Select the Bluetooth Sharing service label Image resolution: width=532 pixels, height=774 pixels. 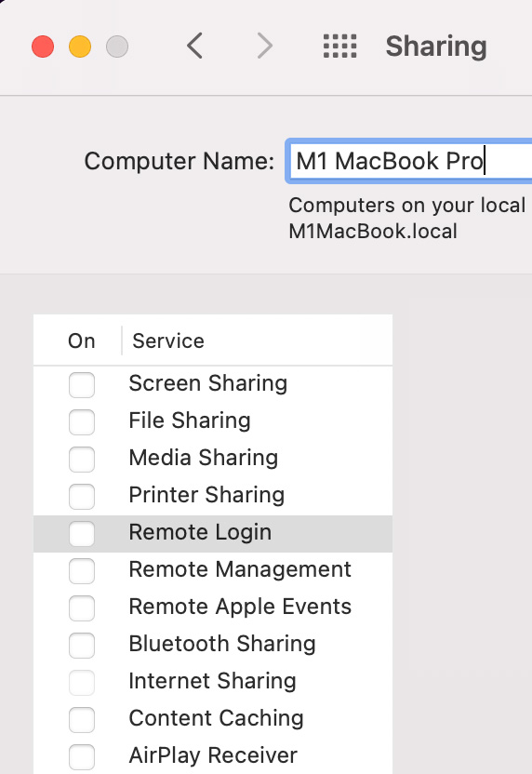point(222,644)
